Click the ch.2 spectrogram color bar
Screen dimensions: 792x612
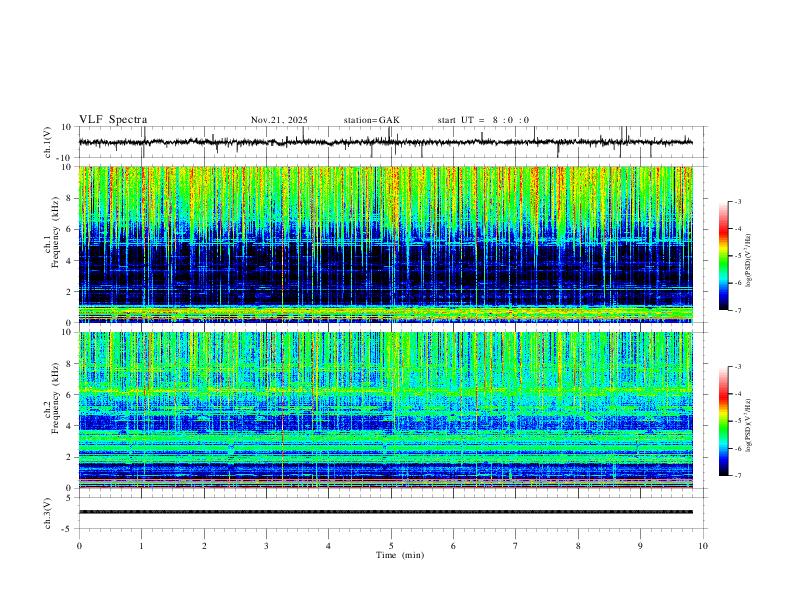coord(723,421)
